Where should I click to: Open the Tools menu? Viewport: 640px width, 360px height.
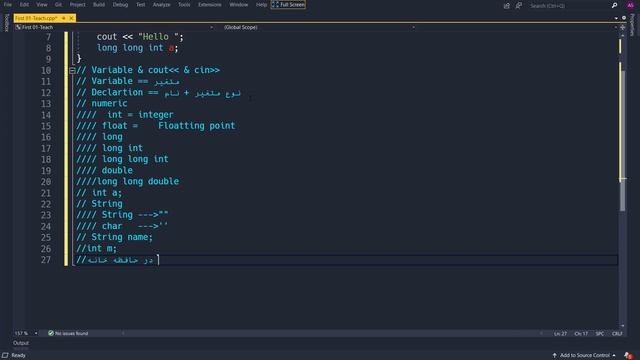(x=184, y=4)
